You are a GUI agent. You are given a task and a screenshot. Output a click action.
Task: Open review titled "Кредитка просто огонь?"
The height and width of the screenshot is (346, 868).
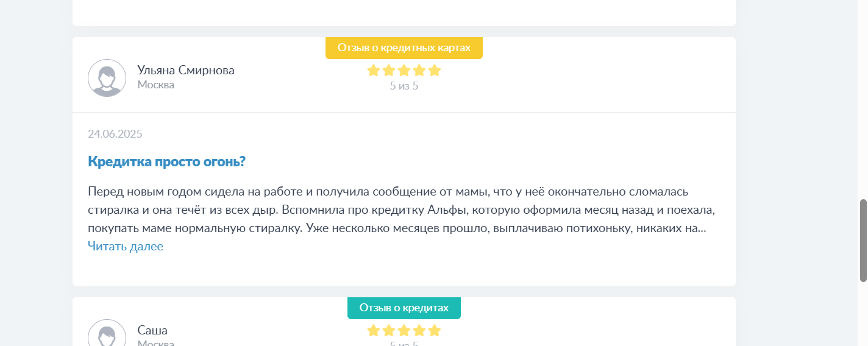[166, 162]
